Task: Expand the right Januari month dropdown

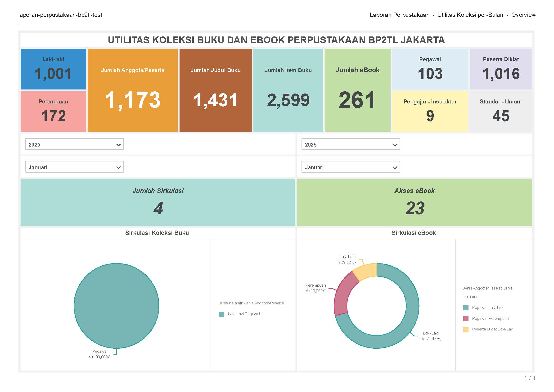Action: click(x=350, y=167)
